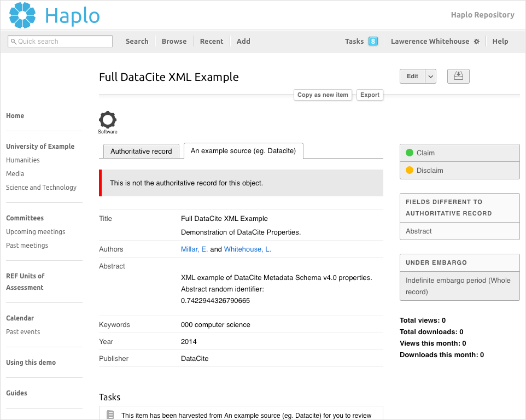
Task: Expand the Edit dropdown arrow
Action: (x=431, y=77)
